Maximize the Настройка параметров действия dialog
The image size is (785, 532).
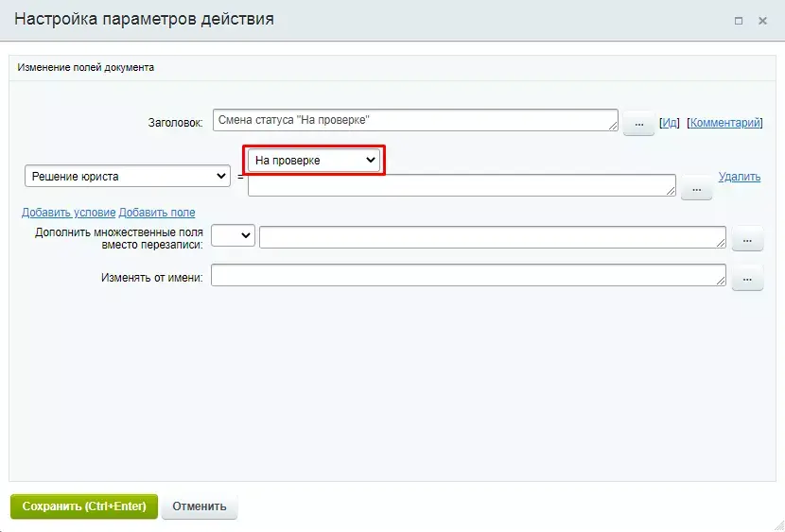click(x=739, y=21)
